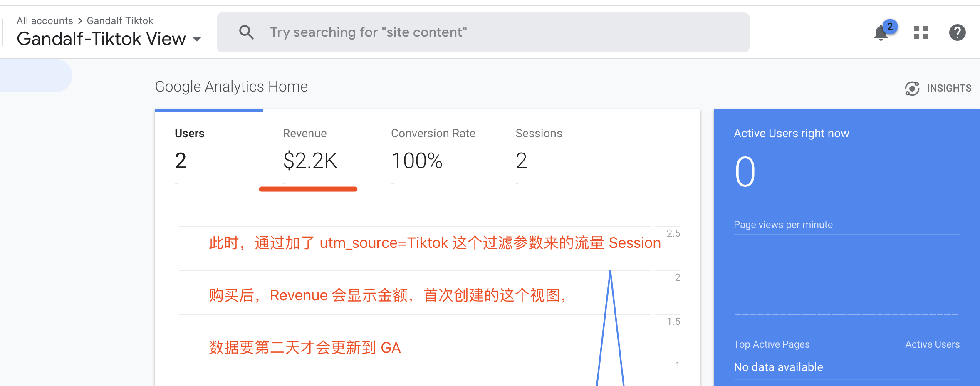Viewport: 980px width, 386px height.
Task: Click the breadcrumb chevron after All accounts
Action: pos(80,21)
